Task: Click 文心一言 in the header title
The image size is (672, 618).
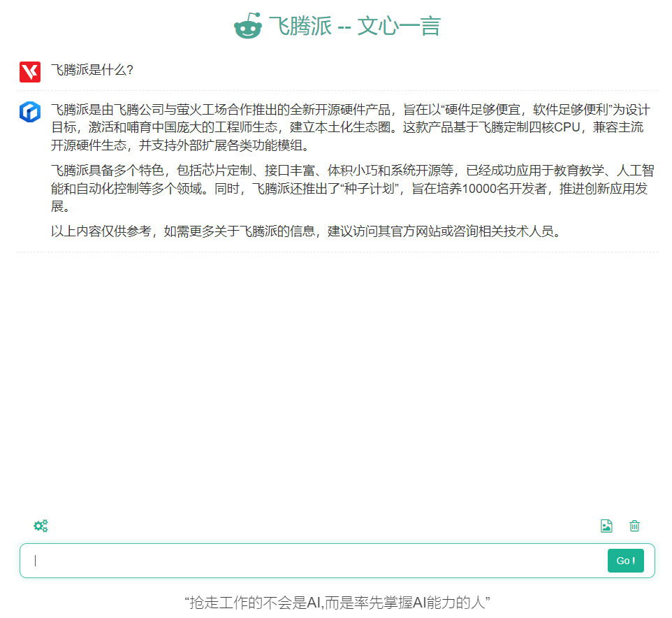Action: click(399, 27)
